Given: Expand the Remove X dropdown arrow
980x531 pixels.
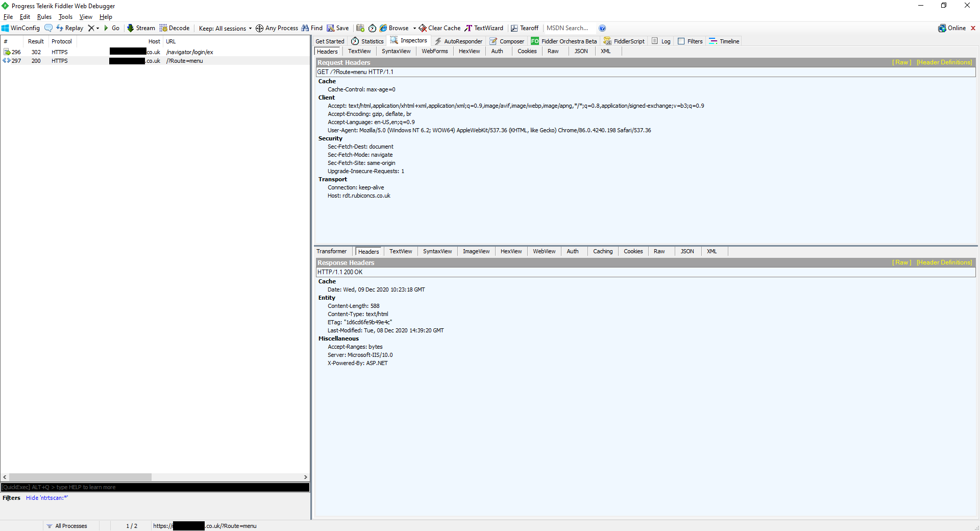Looking at the screenshot, I should [97, 29].
